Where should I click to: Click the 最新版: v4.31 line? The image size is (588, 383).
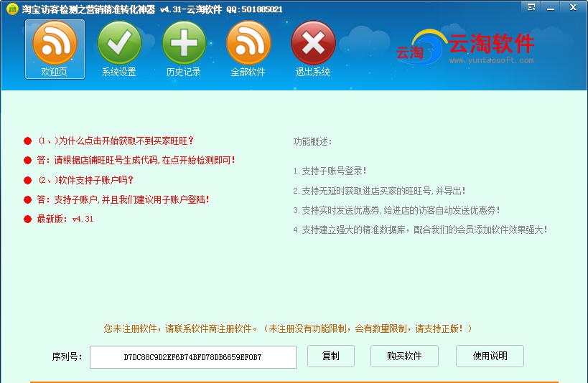click(65, 219)
